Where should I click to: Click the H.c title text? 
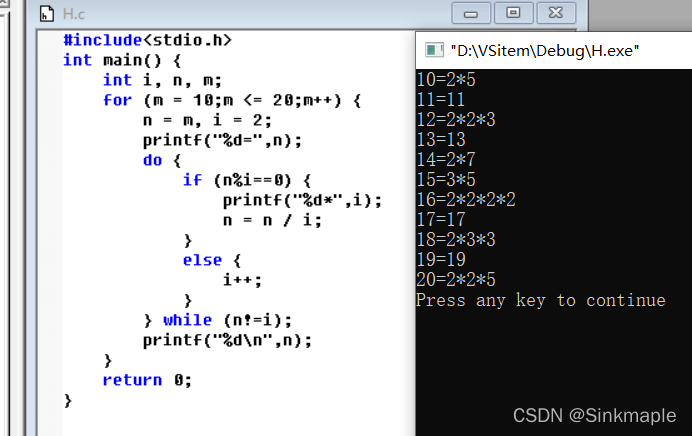tap(74, 14)
